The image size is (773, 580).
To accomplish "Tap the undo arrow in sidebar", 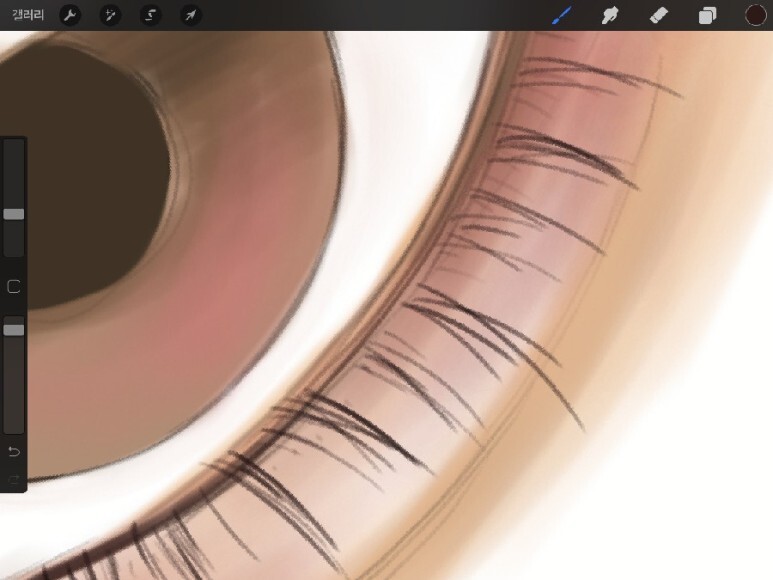I will click(14, 451).
